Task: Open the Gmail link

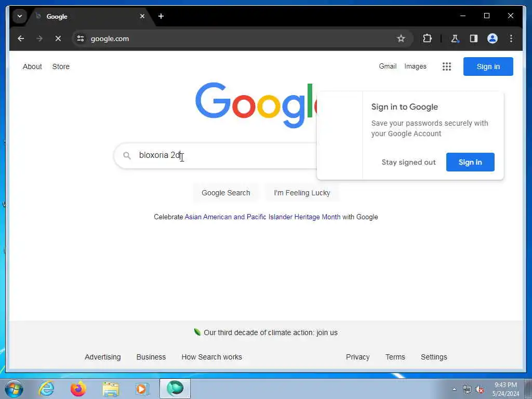Action: pyautogui.click(x=388, y=66)
